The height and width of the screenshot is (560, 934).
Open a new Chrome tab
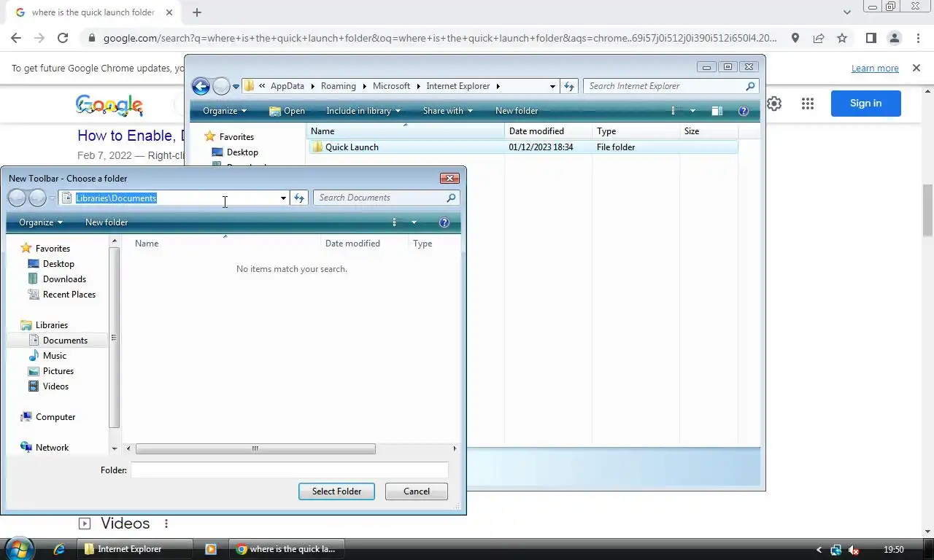[197, 12]
